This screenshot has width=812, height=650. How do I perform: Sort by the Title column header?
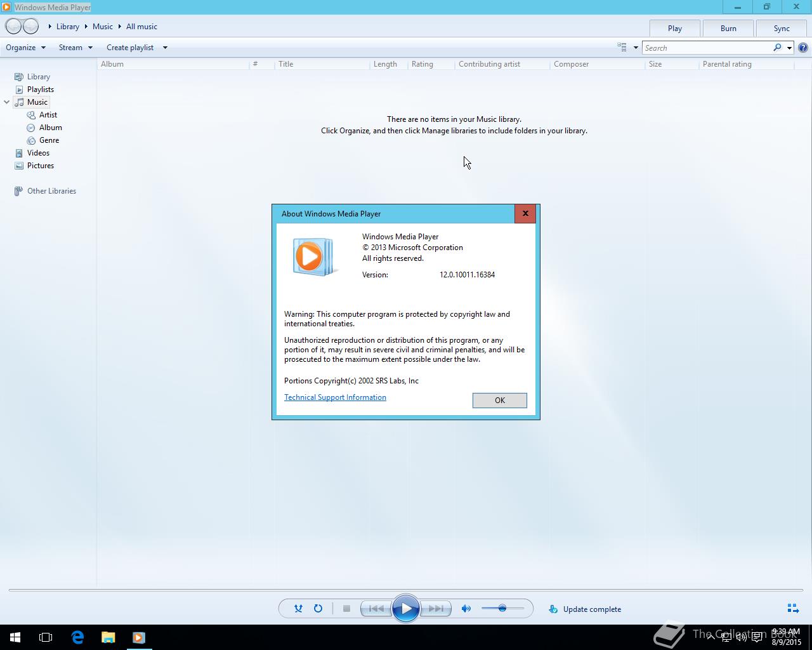click(x=322, y=64)
